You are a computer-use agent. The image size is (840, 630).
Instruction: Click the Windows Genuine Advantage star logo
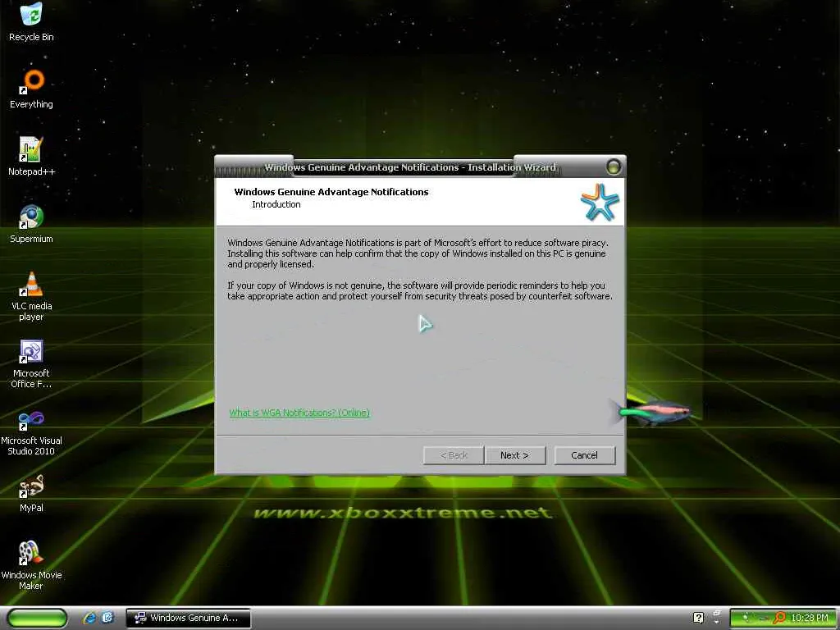[600, 202]
